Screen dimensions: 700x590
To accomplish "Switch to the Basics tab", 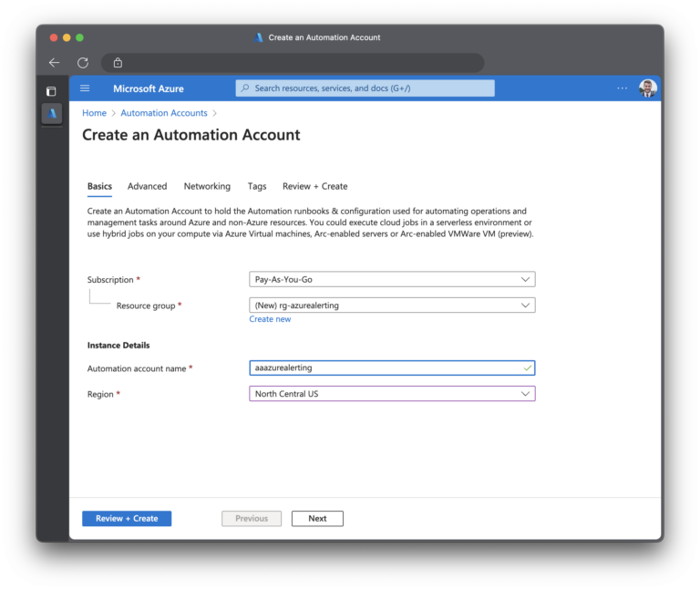I will click(x=99, y=186).
